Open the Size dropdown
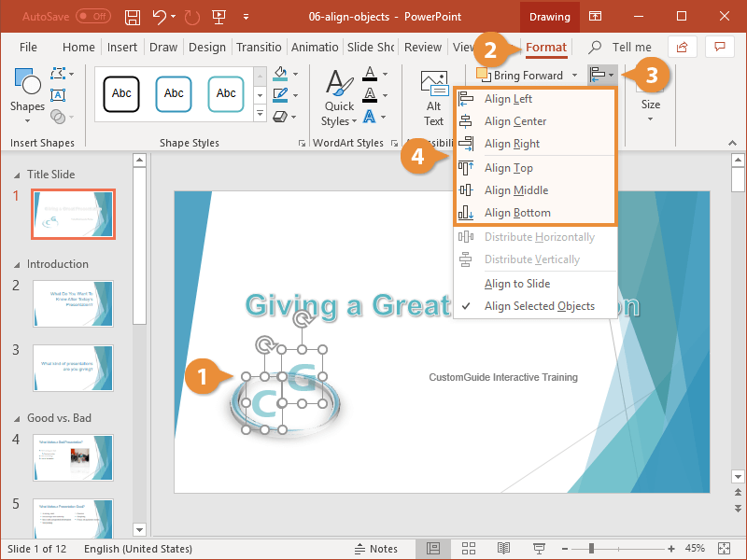The image size is (747, 560). pos(649,117)
